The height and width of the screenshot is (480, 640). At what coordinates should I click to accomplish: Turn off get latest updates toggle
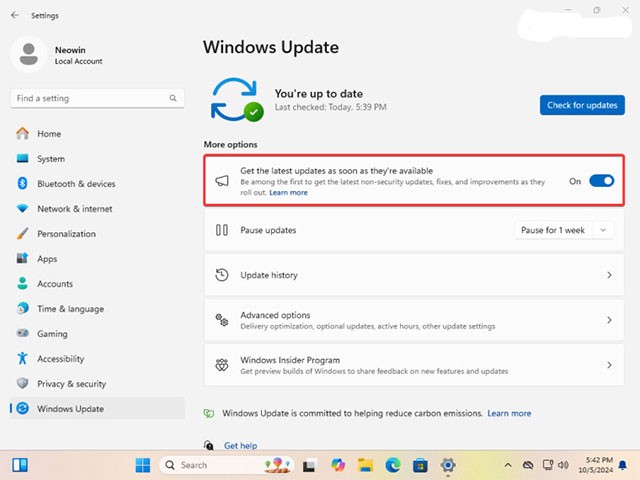[x=601, y=181]
